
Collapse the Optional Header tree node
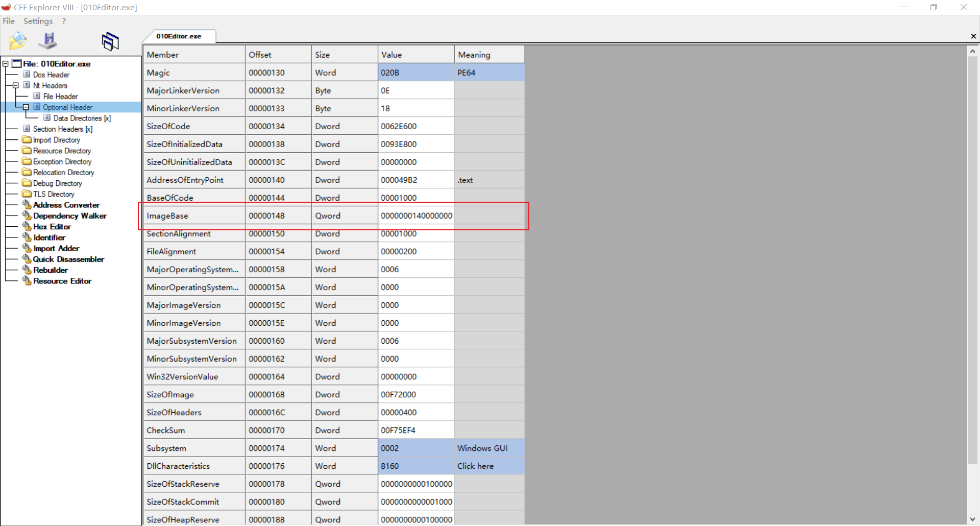[26, 107]
